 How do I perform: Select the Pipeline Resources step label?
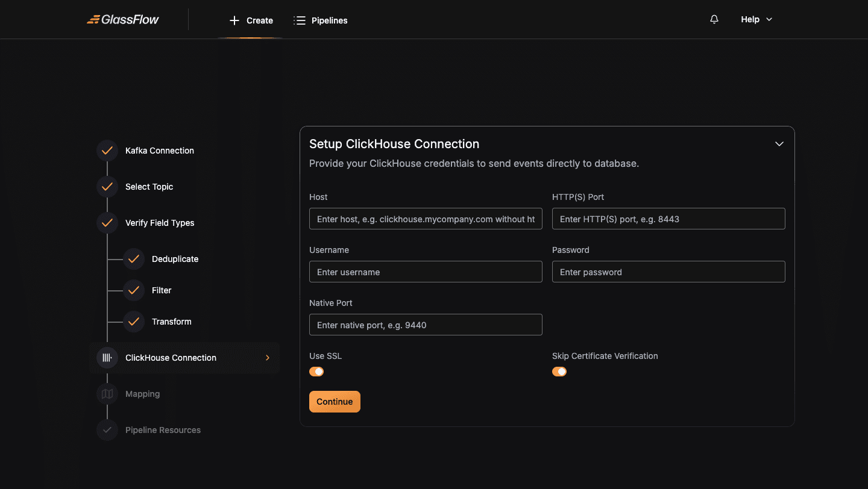[163, 430]
